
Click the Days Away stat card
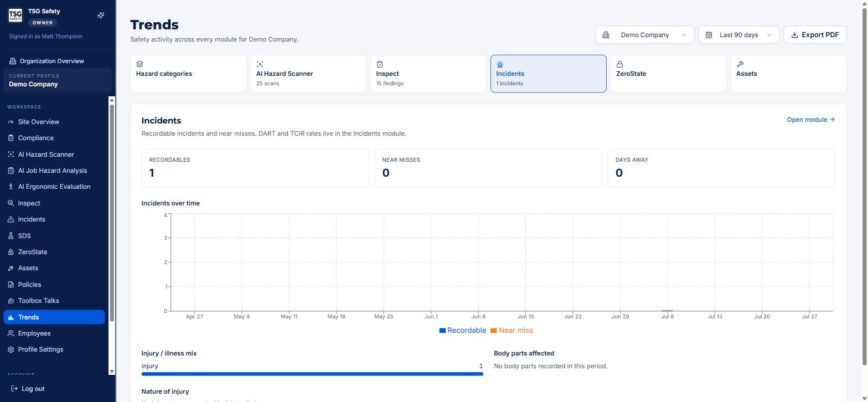point(721,168)
